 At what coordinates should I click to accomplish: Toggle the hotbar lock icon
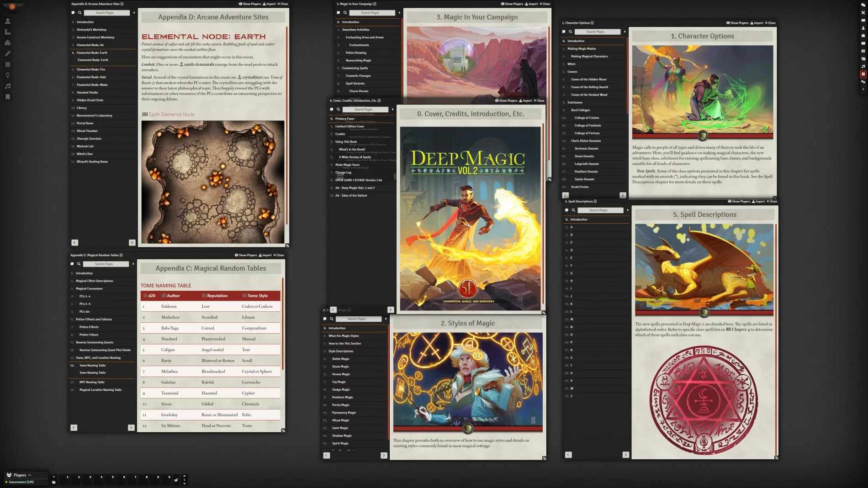tap(176, 480)
